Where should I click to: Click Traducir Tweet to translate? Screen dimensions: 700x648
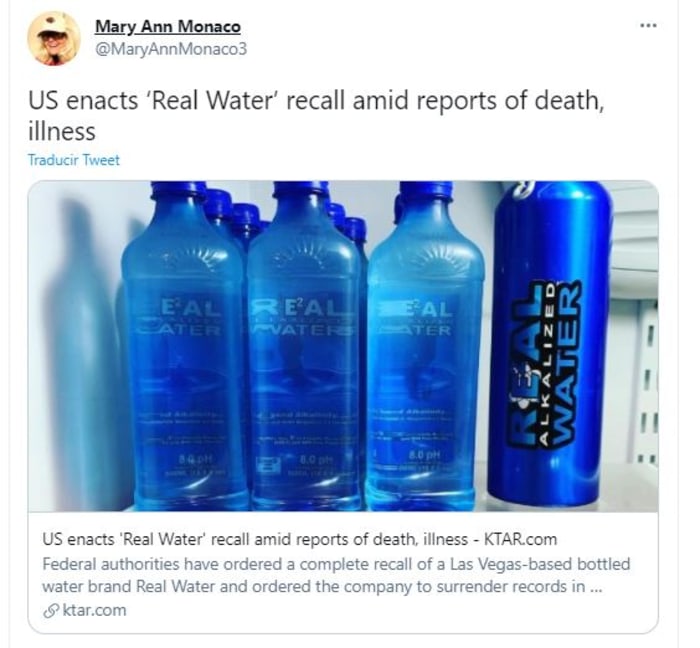[74, 160]
